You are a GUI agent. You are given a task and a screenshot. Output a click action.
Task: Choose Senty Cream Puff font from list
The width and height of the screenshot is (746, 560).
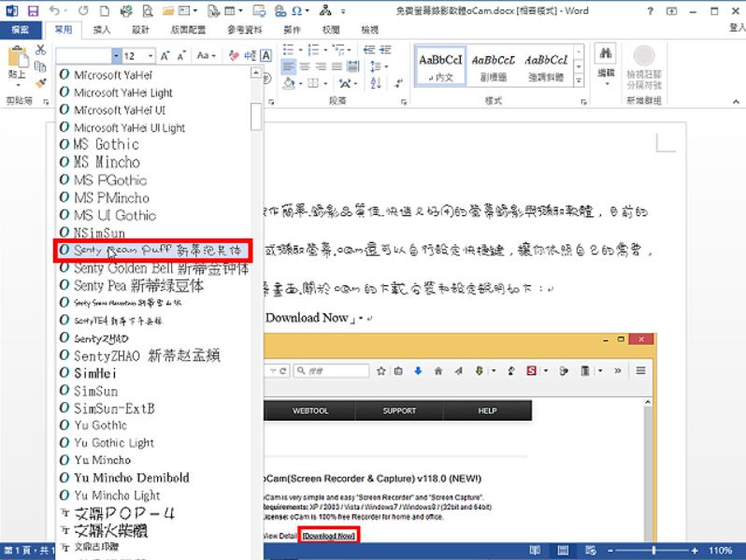[153, 251]
